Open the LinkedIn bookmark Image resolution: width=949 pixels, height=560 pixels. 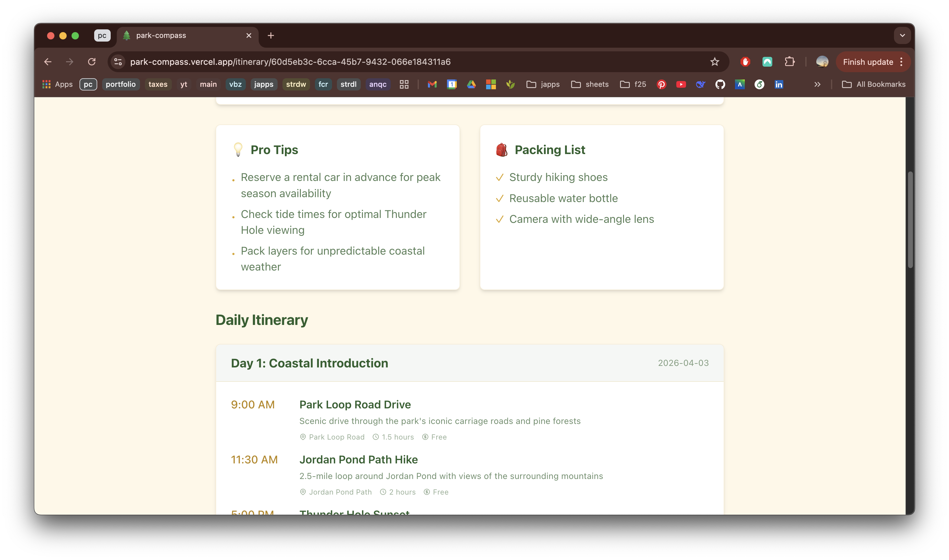tap(779, 85)
